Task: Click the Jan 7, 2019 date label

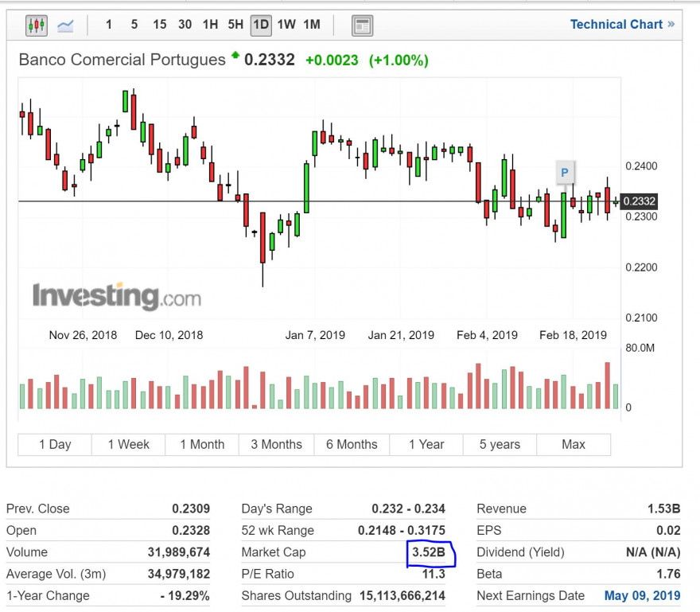Action: [315, 336]
